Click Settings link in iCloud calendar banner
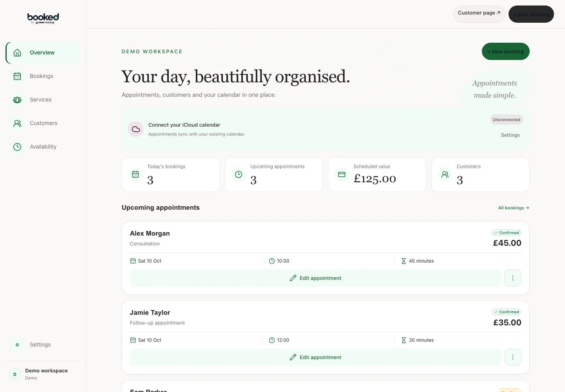This screenshot has width=565, height=392. point(510,135)
